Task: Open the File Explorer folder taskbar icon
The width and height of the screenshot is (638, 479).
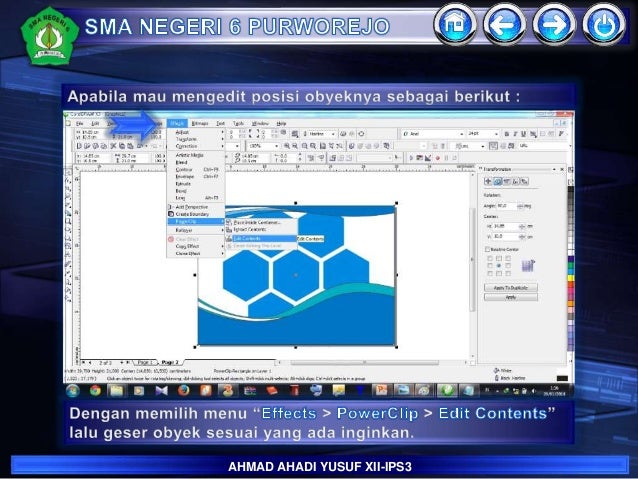Action: click(117, 391)
